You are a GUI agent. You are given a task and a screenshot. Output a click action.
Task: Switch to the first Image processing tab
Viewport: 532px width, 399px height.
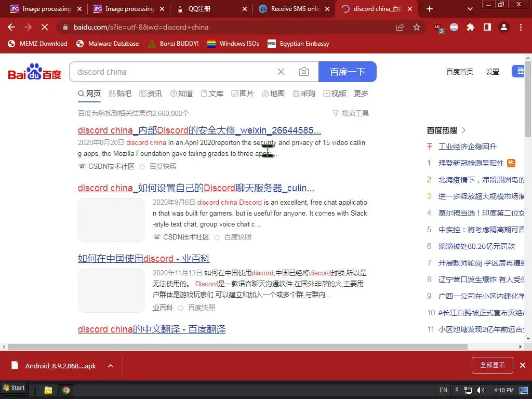(x=45, y=9)
